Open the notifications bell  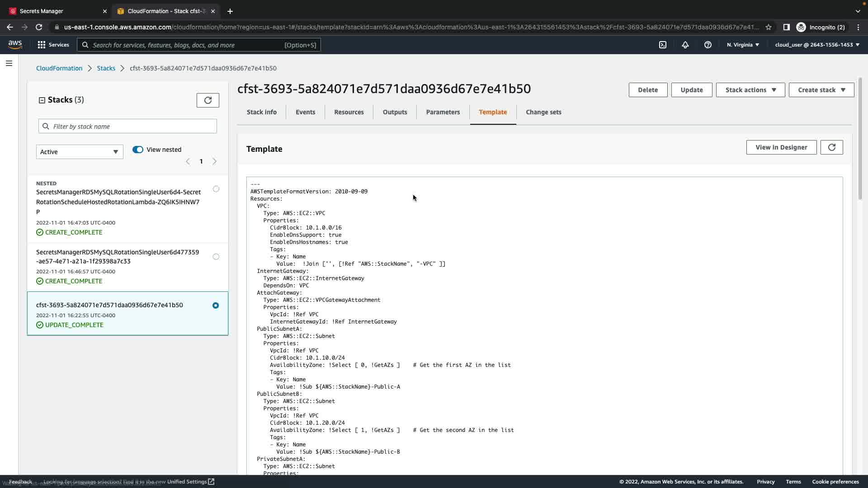click(685, 45)
